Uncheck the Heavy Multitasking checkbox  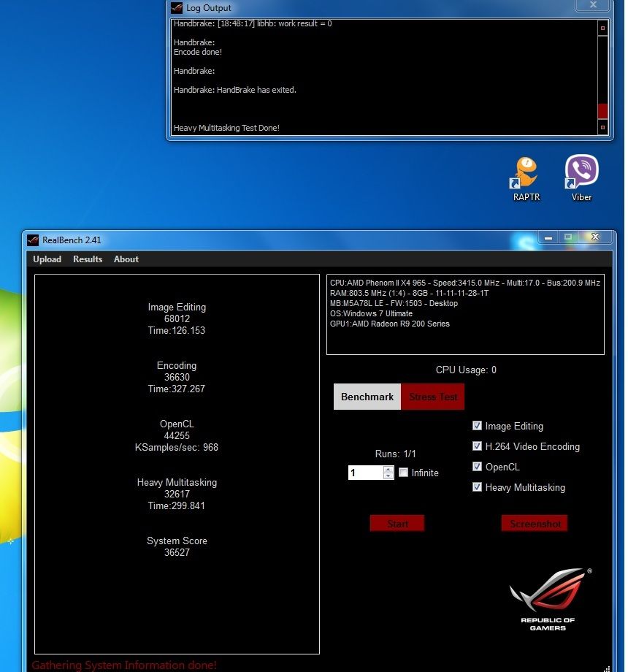[477, 487]
